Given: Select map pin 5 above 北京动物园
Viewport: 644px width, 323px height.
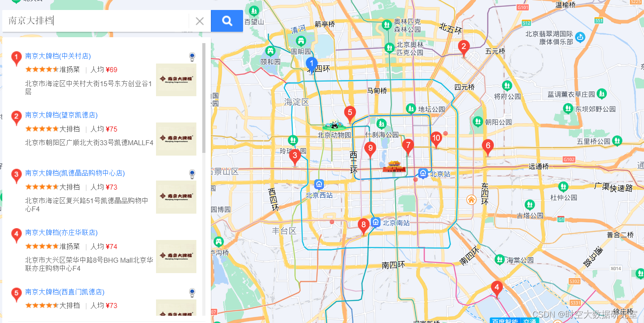Looking at the screenshot, I should [349, 113].
